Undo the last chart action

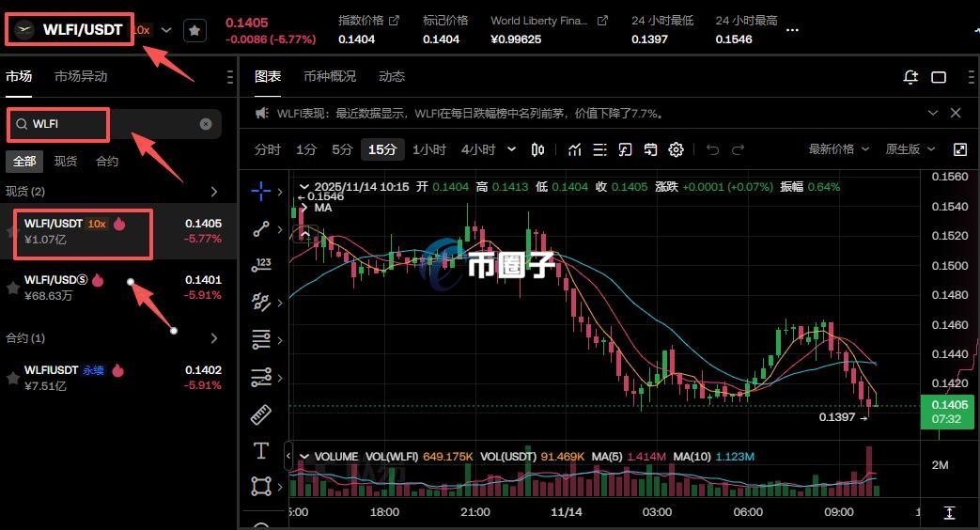[712, 150]
